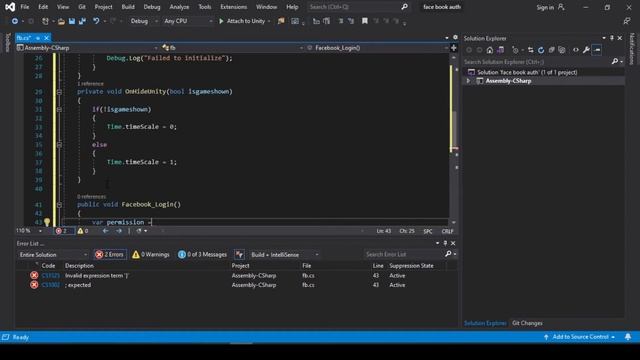Open the Assembly-CSharp project scope dropdown

87,48
